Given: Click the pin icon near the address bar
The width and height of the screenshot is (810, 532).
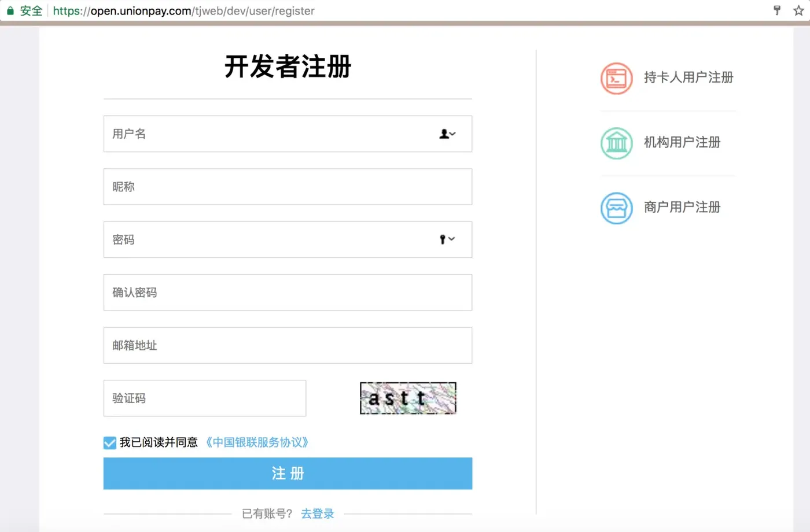Looking at the screenshot, I should pos(777,10).
